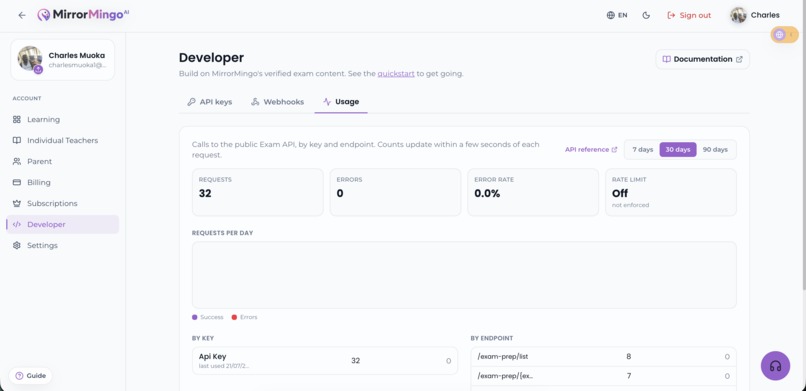Select the 30 days range
Viewport: 806px width, 391px height.
pyautogui.click(x=678, y=150)
